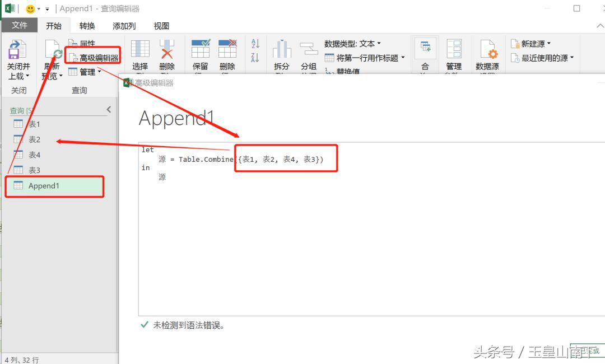This screenshot has width=605, height=364.
Task: Click the Table.Combine formula text
Action: pyautogui.click(x=241, y=159)
